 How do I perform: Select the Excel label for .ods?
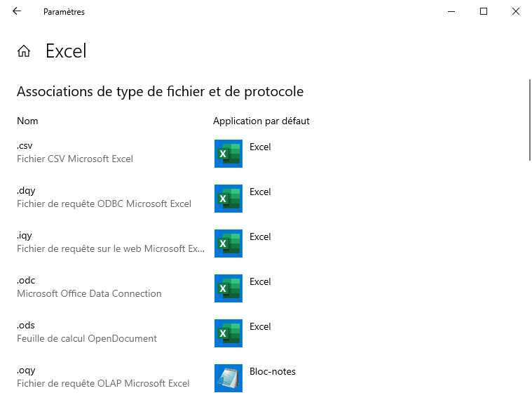(260, 327)
